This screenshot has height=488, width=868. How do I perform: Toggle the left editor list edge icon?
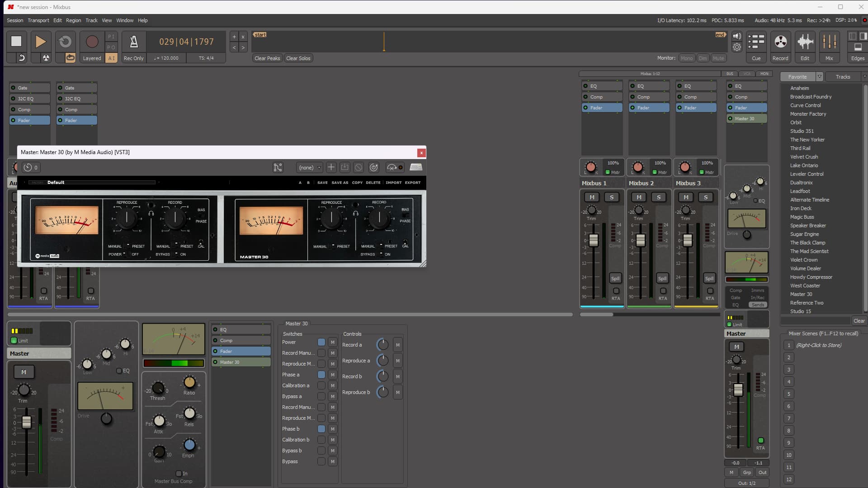point(853,36)
